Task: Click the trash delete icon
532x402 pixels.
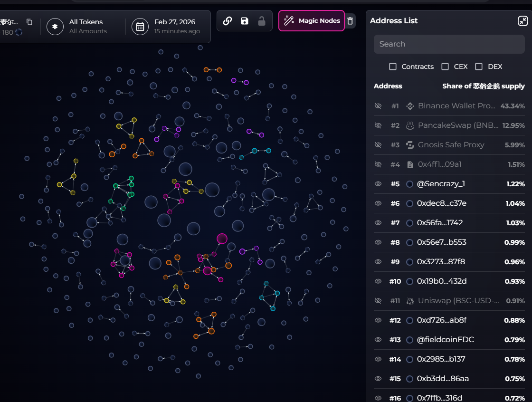Action: click(350, 21)
